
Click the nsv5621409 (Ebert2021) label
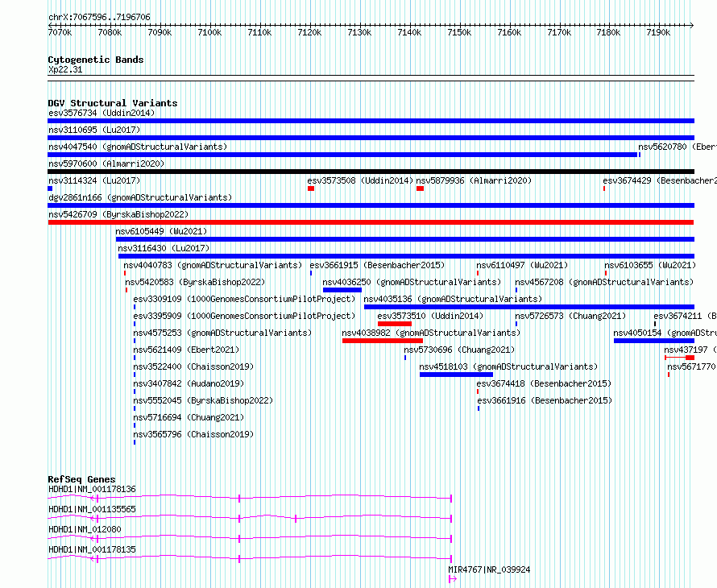pos(186,350)
